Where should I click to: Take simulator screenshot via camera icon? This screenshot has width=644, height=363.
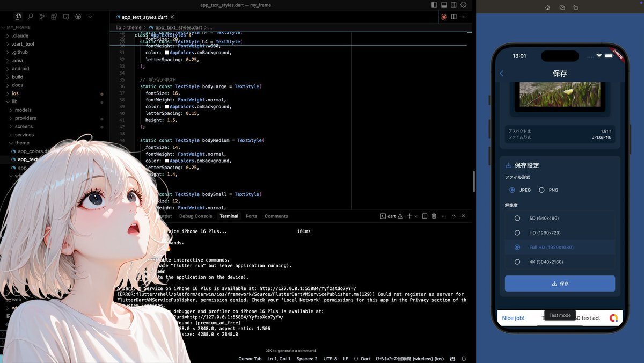tap(562, 8)
